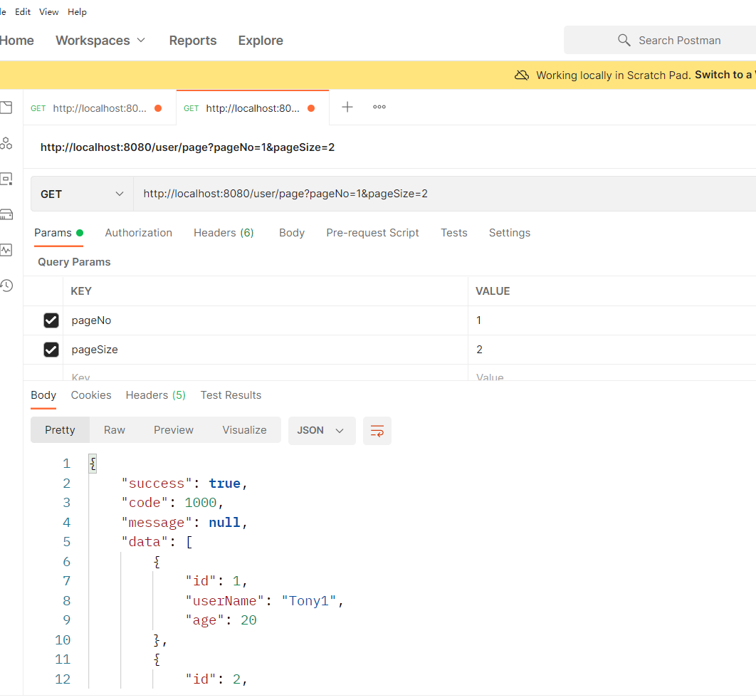
Task: Open the Edit menu
Action: [23, 12]
